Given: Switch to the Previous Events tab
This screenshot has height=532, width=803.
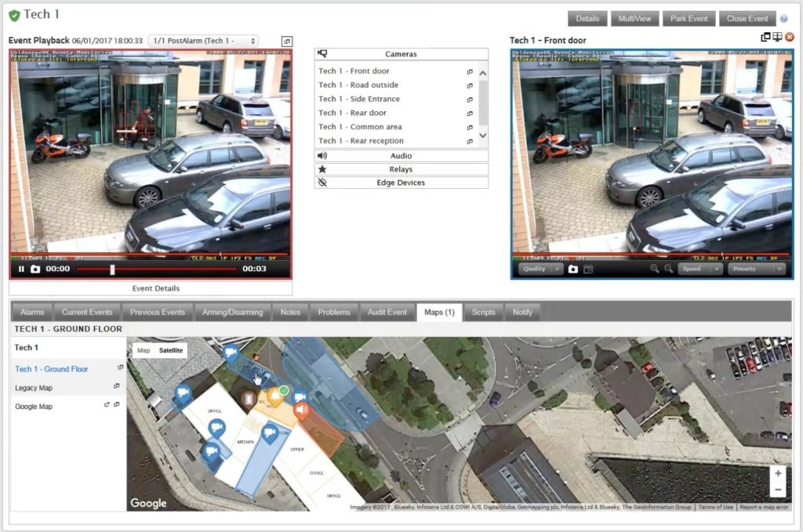Looking at the screenshot, I should pos(157,312).
